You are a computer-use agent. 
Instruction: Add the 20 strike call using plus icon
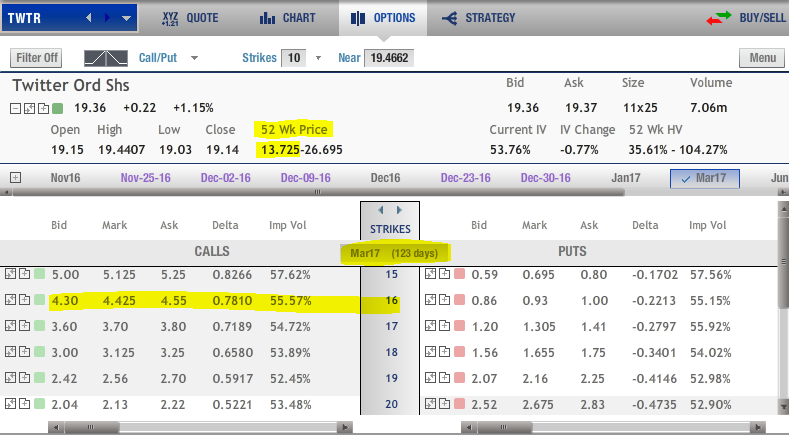pyautogui.click(x=24, y=403)
